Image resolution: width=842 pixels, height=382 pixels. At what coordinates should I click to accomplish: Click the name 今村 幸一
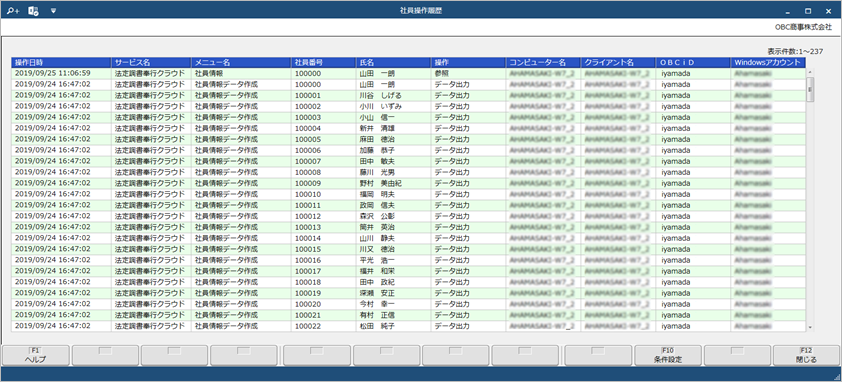pos(377,304)
